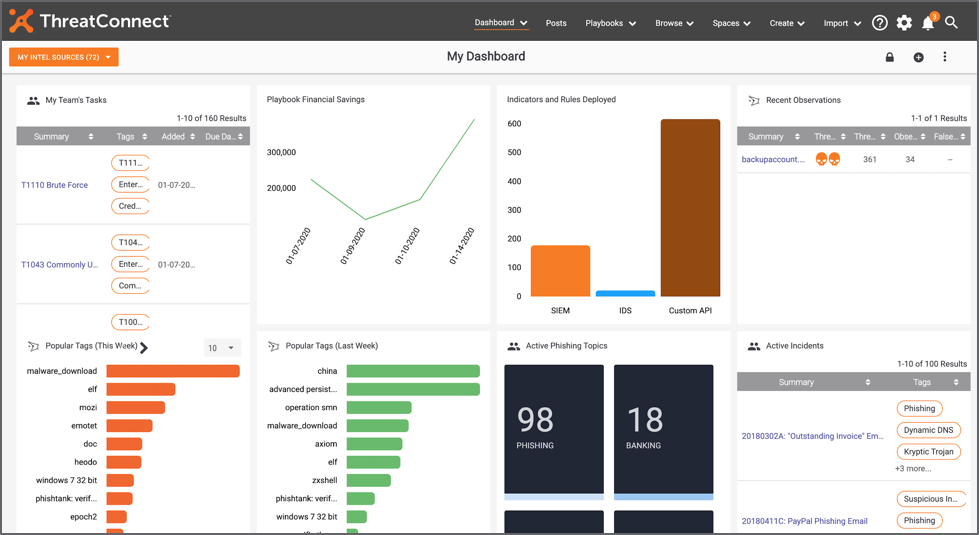
Task: Click the Active Phishing Topics people icon
Action: [513, 346]
